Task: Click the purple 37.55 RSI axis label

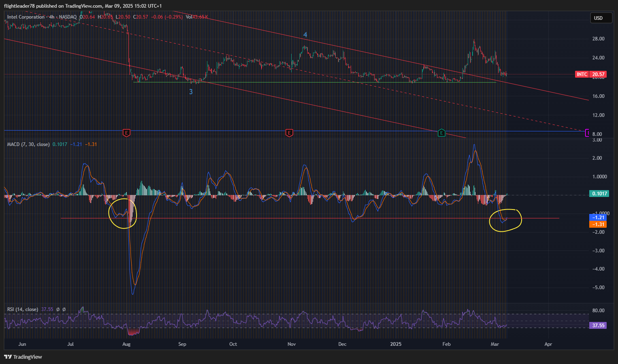Action: click(x=598, y=326)
